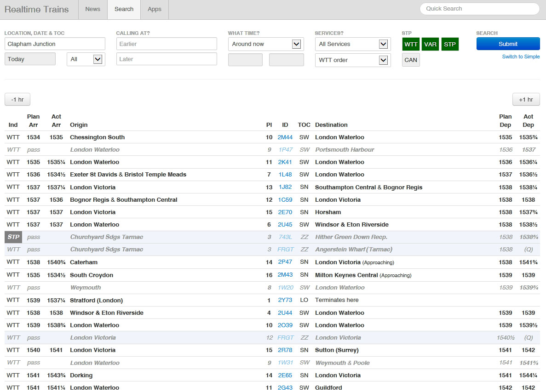Open train 2G43 details

(285, 388)
